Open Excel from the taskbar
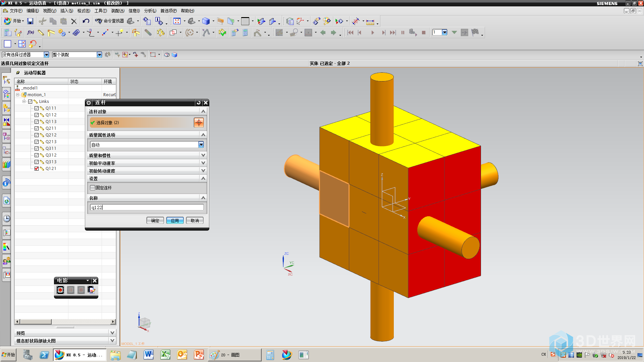 (x=165, y=355)
